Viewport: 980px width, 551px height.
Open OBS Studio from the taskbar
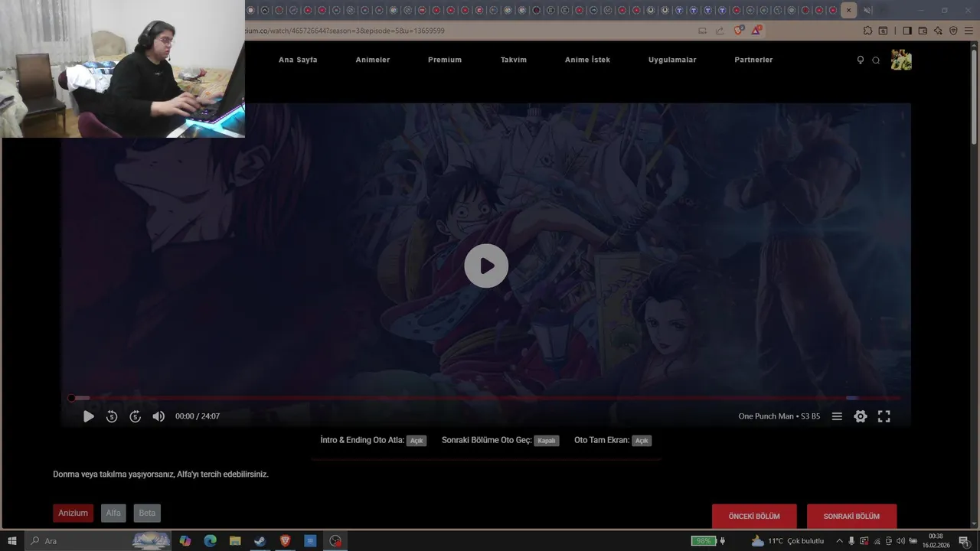[x=335, y=541]
